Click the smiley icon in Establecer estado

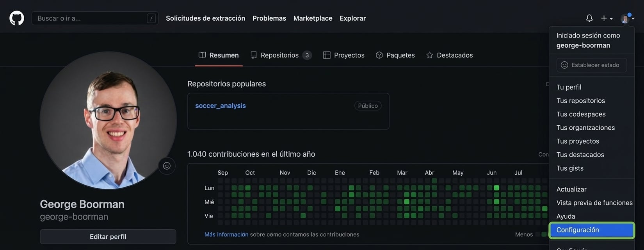click(x=564, y=65)
